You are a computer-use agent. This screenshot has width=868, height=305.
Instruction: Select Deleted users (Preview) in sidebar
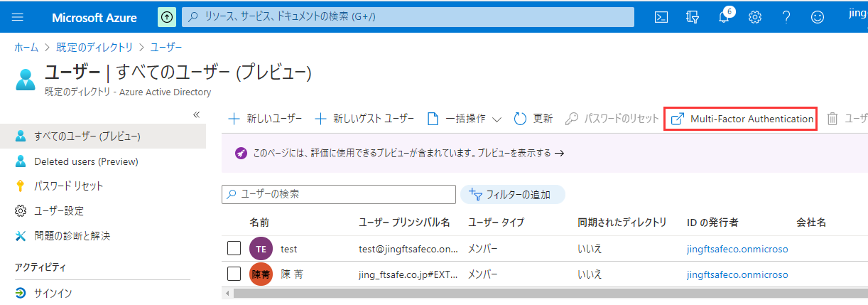86,161
